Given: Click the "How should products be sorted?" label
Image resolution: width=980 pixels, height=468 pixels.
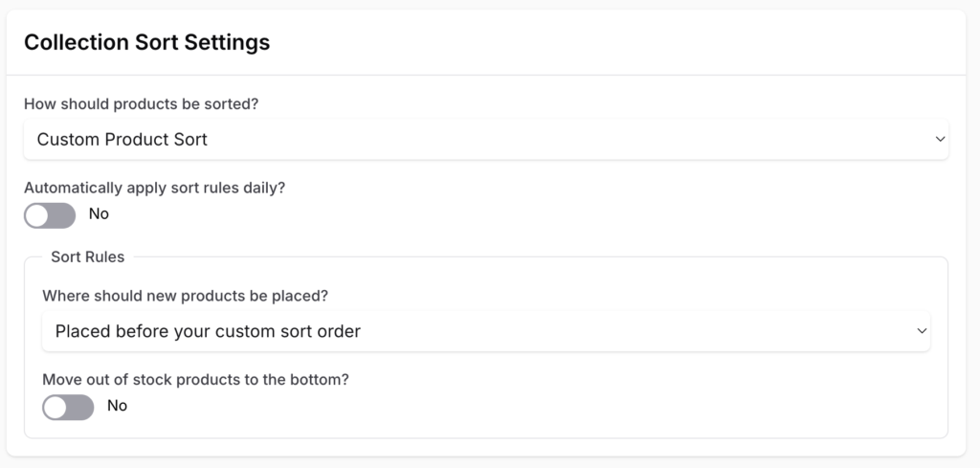Looking at the screenshot, I should [141, 104].
